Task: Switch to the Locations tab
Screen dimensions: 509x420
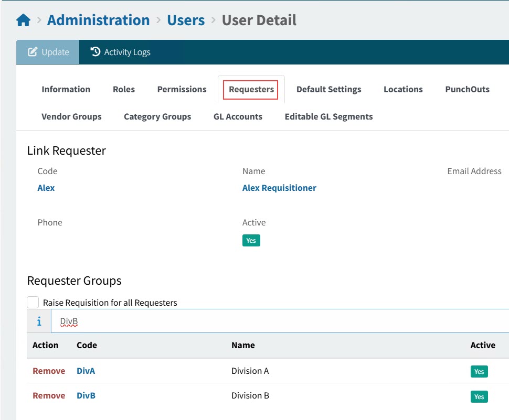Action: coord(402,89)
